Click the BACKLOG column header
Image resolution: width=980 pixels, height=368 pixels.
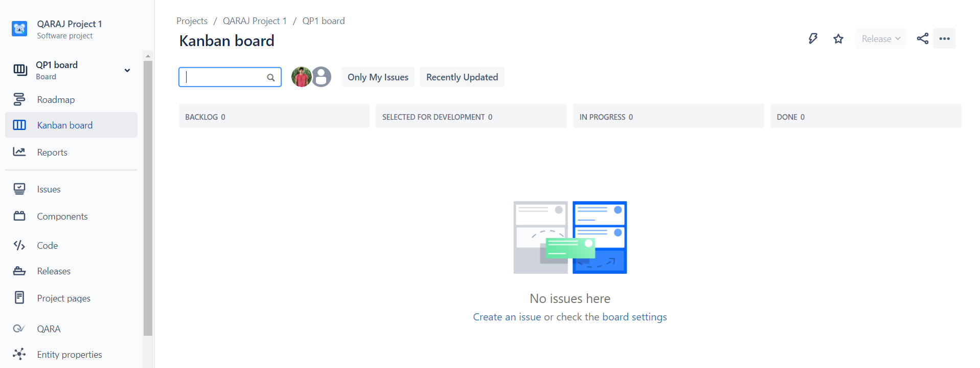tap(274, 116)
